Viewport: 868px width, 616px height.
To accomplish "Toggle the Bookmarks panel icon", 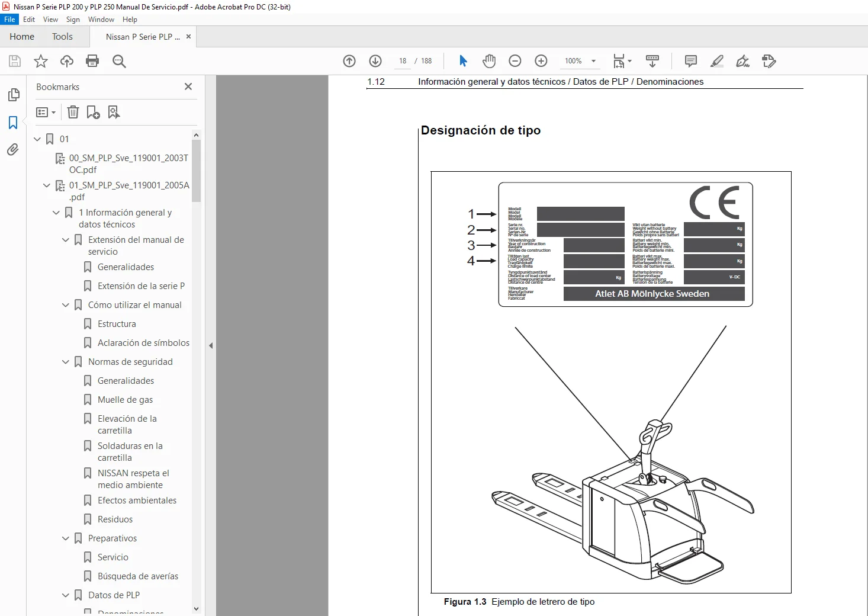I will tap(13, 123).
